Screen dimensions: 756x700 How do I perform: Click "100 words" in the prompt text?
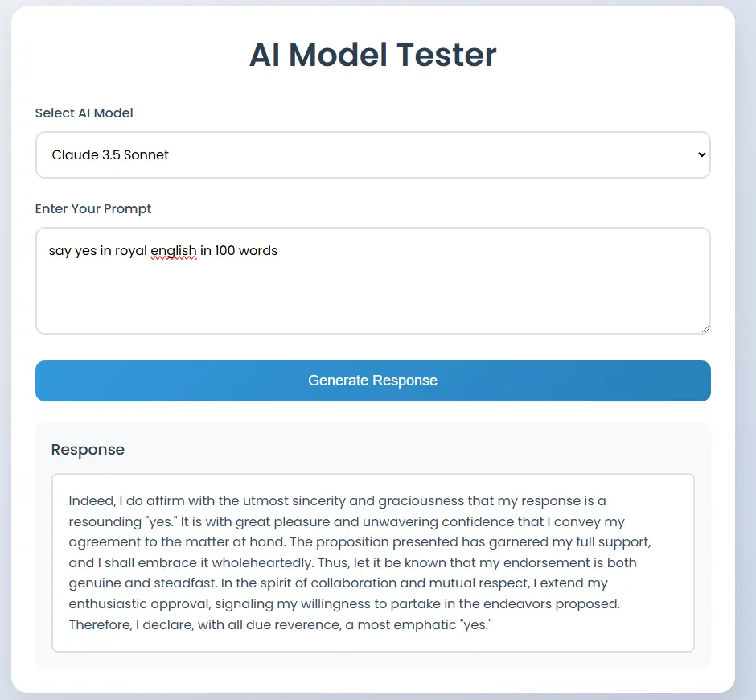pyautogui.click(x=246, y=251)
